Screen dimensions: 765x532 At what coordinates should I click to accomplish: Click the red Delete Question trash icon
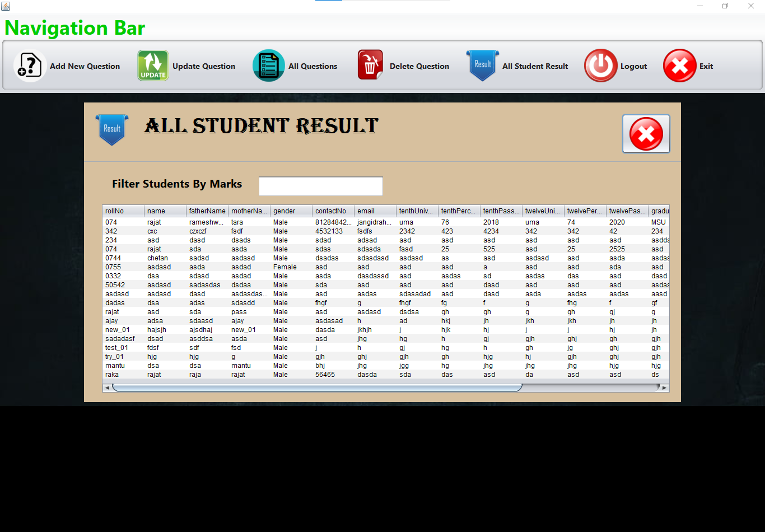coord(370,65)
